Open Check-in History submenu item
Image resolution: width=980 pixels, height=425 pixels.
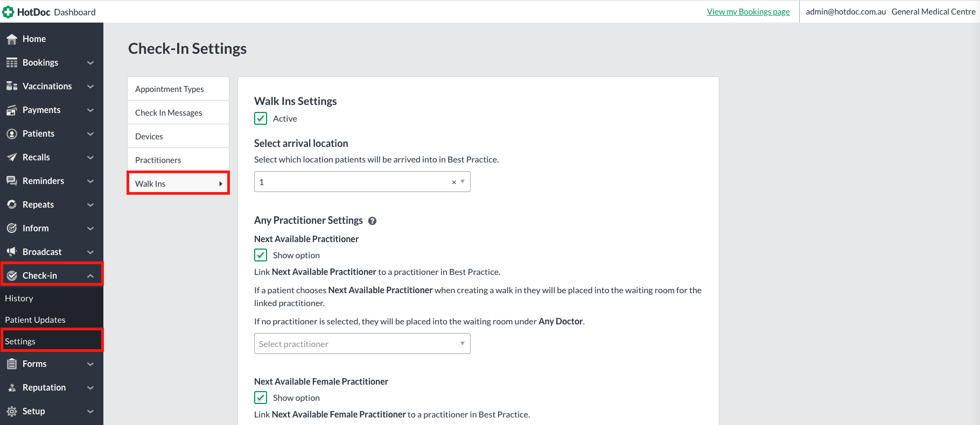pos(52,298)
